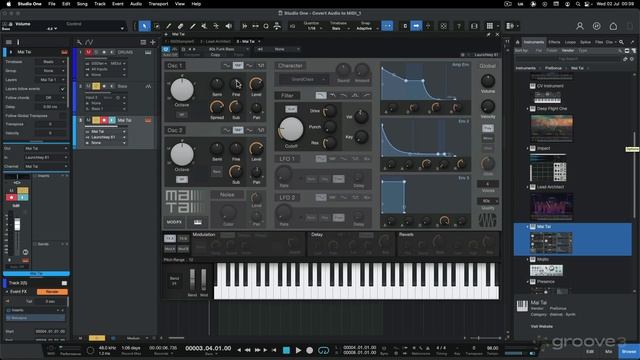Open the File menu
The height and width of the screenshot is (360, 640).
(52, 4)
